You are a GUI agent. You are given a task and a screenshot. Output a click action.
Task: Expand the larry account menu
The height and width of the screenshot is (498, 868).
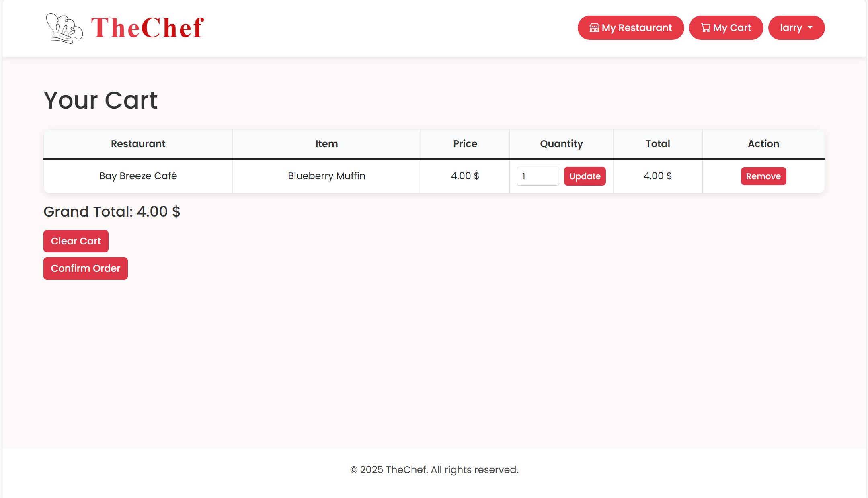pyautogui.click(x=791, y=28)
